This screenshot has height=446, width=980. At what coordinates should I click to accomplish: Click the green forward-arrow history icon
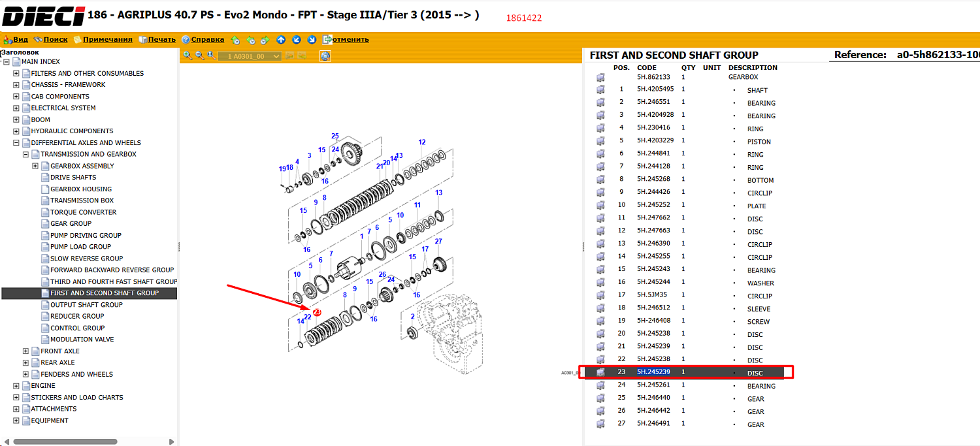tap(265, 40)
